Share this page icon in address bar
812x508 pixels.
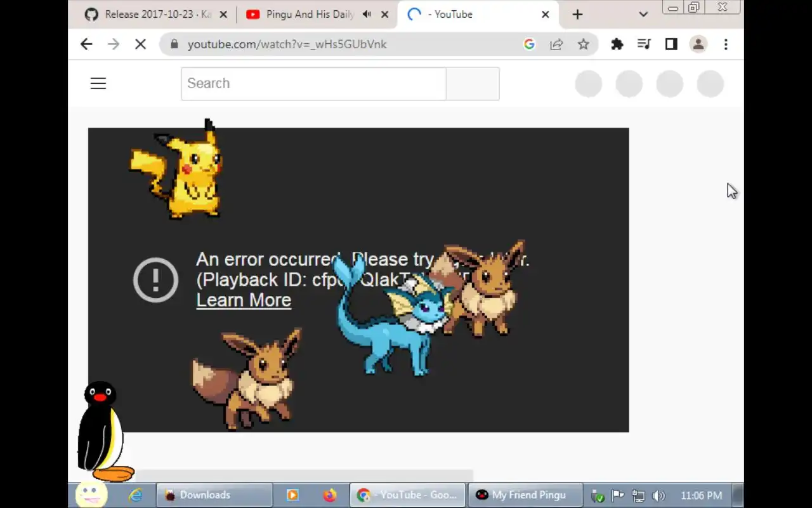(556, 44)
